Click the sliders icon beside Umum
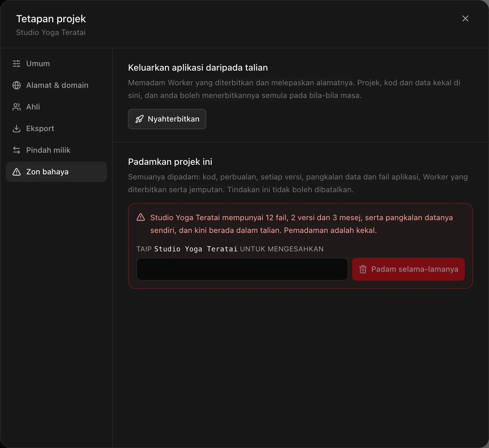 tap(17, 64)
